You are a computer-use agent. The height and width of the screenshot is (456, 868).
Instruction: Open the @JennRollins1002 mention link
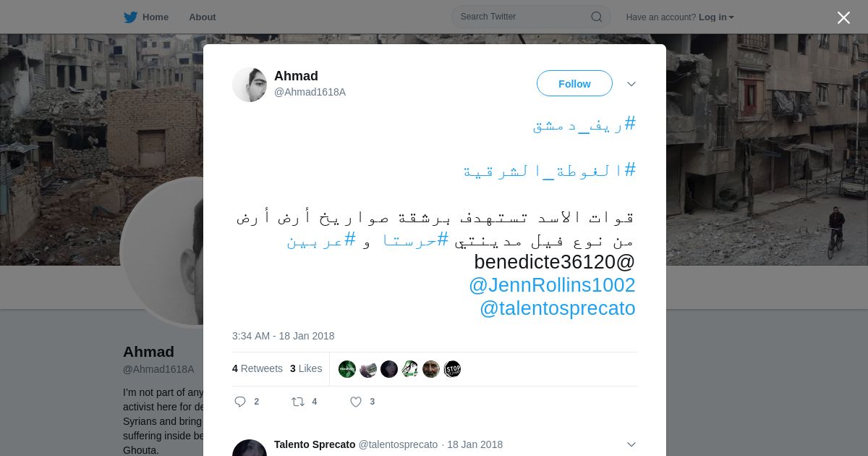[x=552, y=285]
